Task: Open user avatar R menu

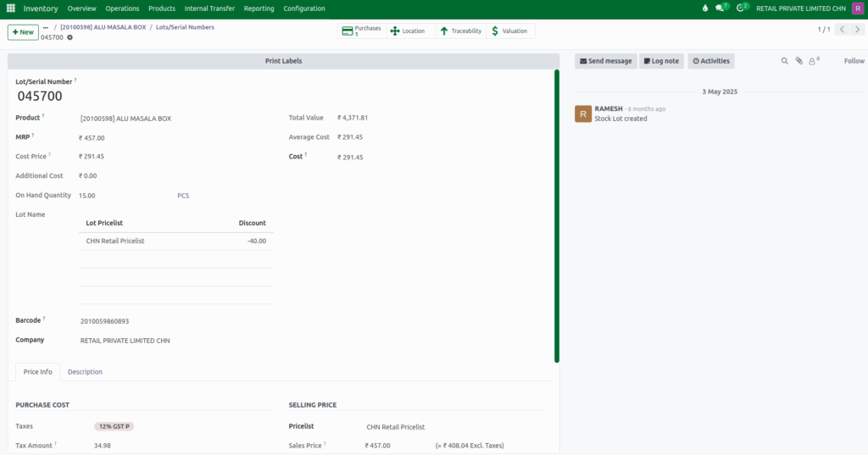Action: [858, 8]
